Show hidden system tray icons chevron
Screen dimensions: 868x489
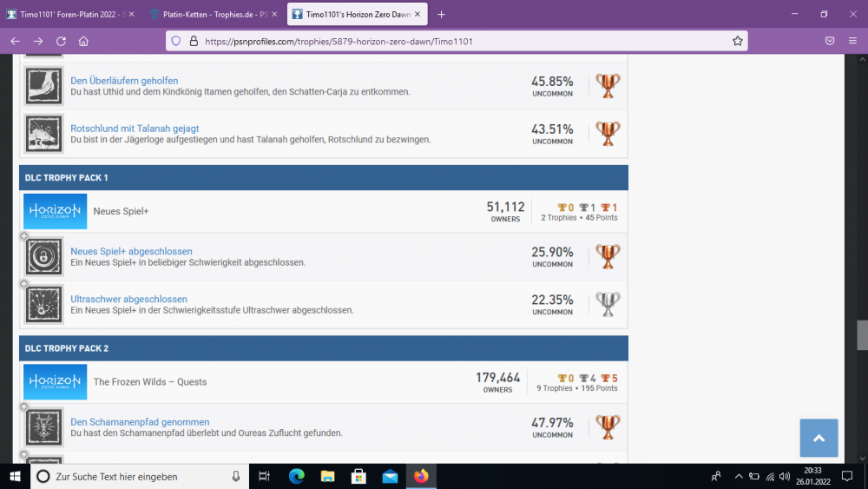[x=739, y=476]
